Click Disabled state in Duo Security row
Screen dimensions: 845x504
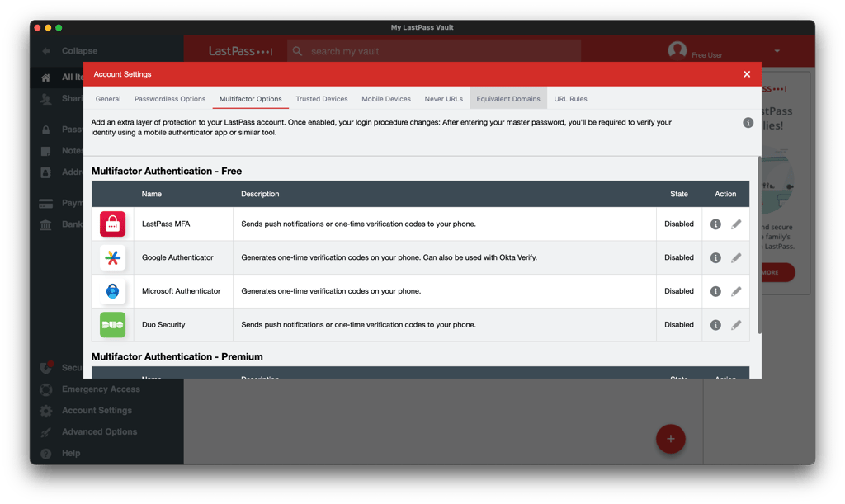point(679,325)
